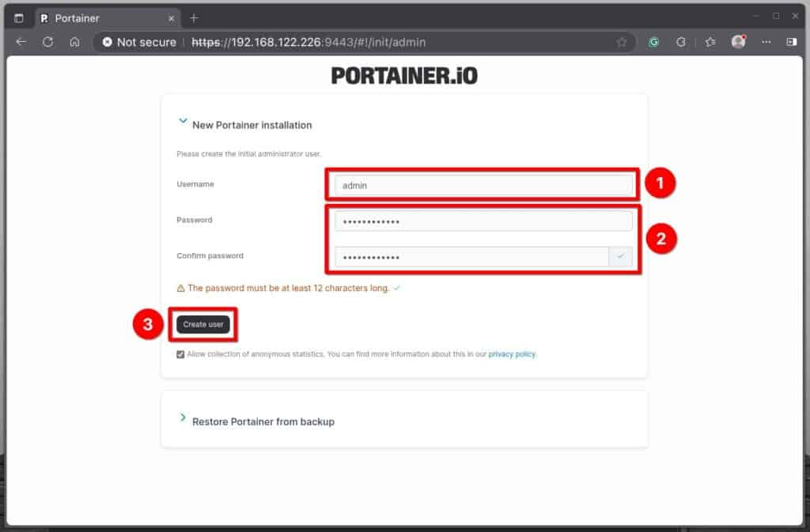Minimize the browser window
Viewport: 810px width, 532px height.
point(755,16)
